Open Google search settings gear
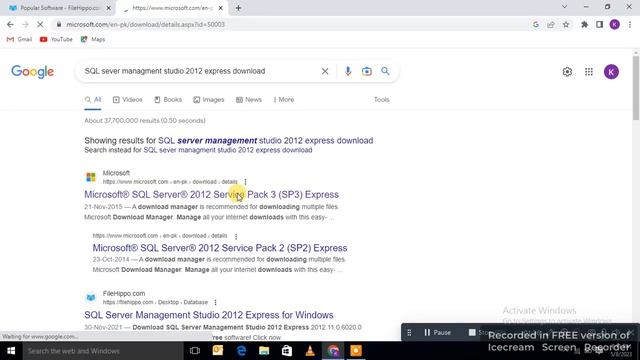Viewport: 640px width, 360px height. (x=567, y=72)
